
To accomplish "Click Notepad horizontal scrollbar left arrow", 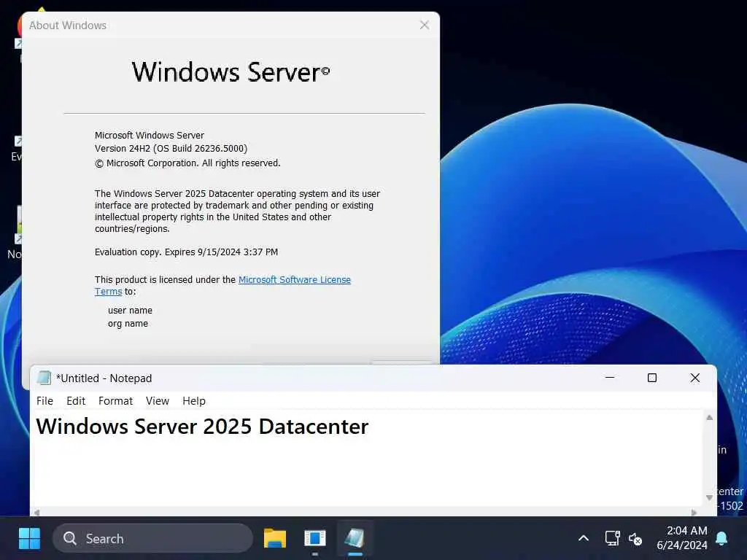I will pos(36,513).
